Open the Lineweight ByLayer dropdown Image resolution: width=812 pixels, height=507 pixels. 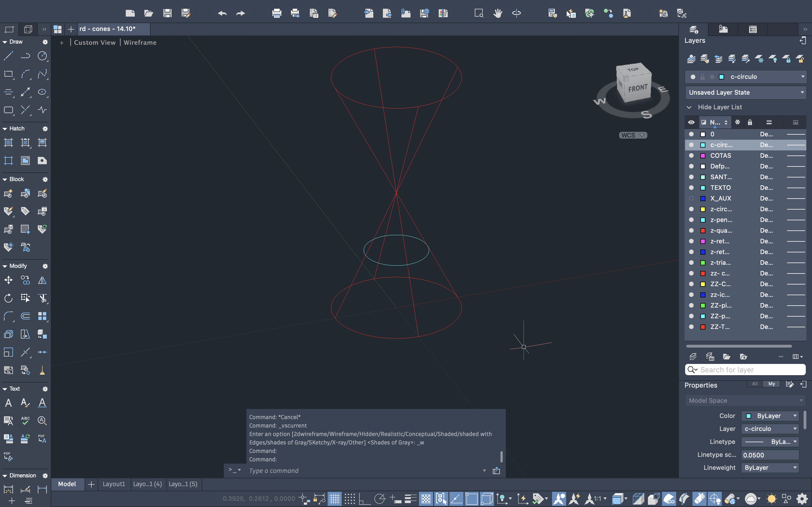tap(770, 468)
